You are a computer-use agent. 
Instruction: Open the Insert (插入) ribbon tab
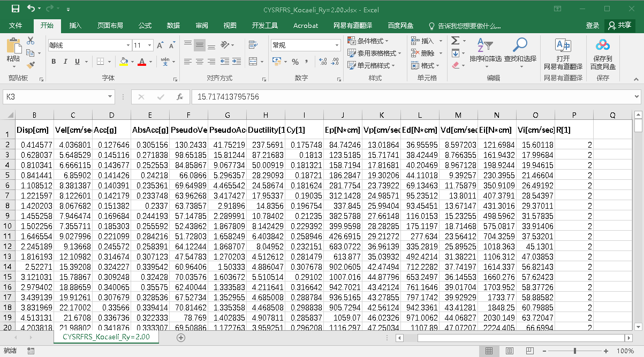(75, 26)
